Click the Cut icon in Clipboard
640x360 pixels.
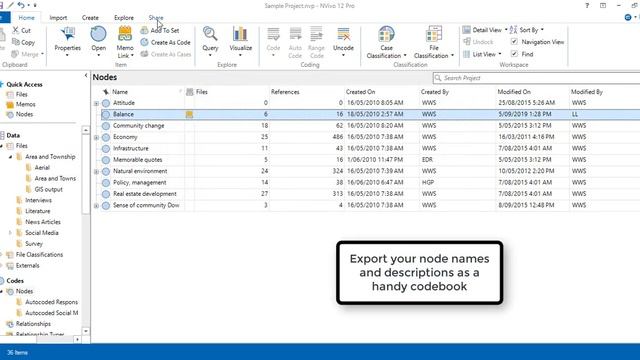16,30
